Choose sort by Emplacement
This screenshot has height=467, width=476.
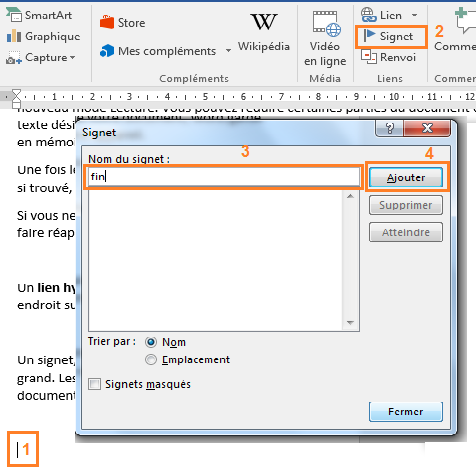[151, 360]
